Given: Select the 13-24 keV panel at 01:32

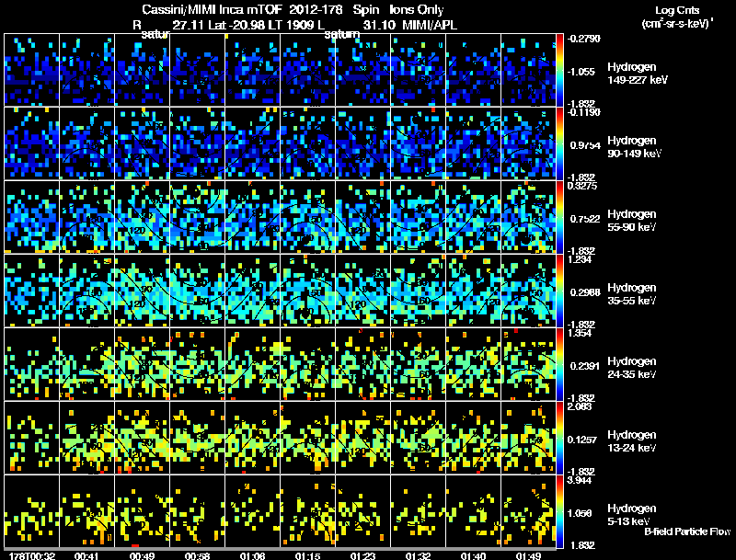Looking at the screenshot, I should pos(418,438).
